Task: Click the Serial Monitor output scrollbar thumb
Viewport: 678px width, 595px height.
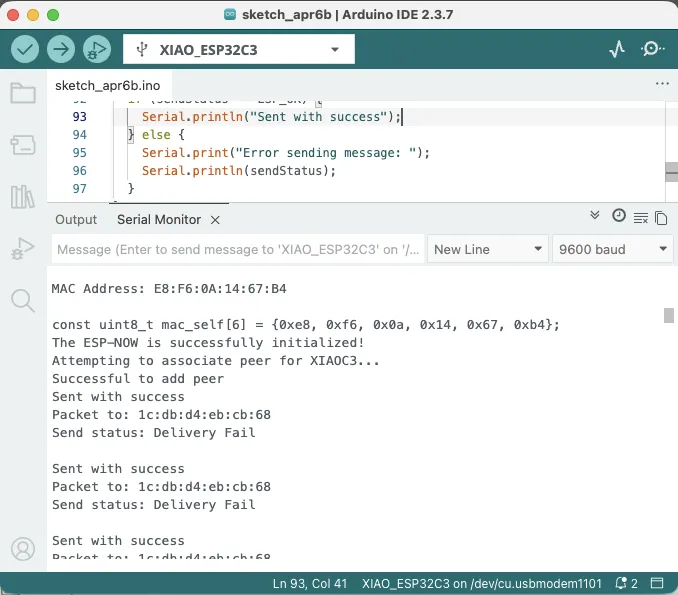Action: click(x=669, y=315)
